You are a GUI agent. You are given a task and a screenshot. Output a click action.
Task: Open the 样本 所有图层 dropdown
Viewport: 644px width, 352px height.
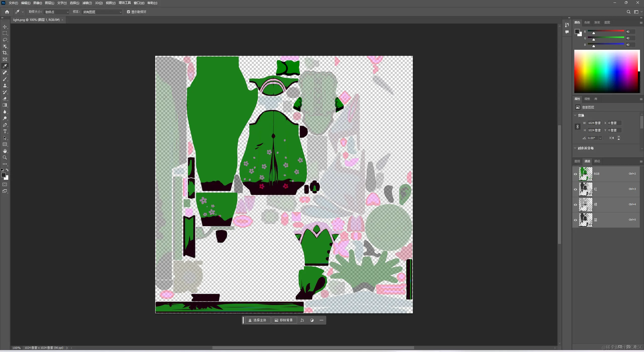point(102,12)
